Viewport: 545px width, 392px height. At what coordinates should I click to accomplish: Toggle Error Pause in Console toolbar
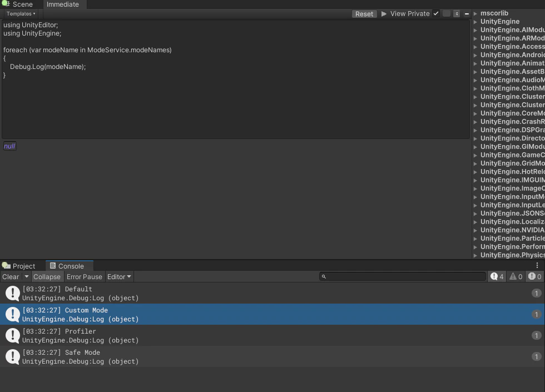coord(85,277)
